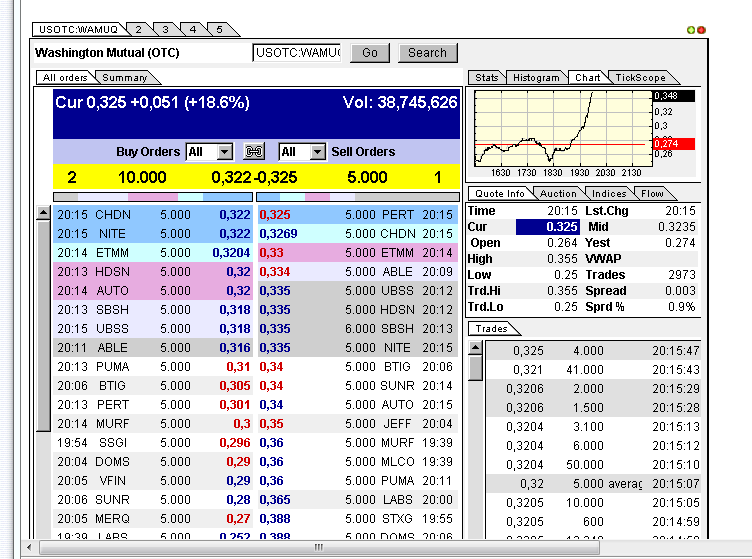This screenshot has height=559, width=752.
Task: Open the Summary tab
Action: tap(125, 77)
